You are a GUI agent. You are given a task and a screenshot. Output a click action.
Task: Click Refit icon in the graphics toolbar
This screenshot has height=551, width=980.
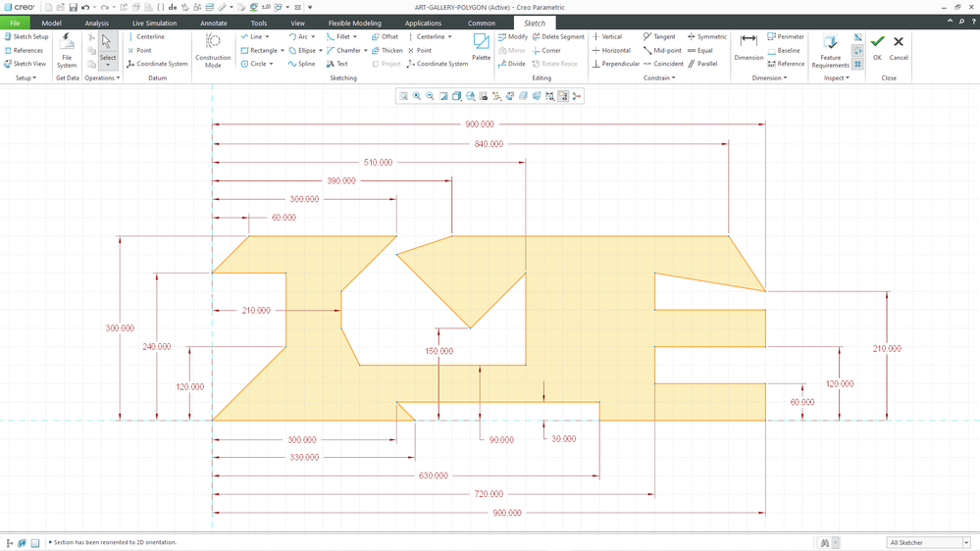pyautogui.click(x=403, y=96)
